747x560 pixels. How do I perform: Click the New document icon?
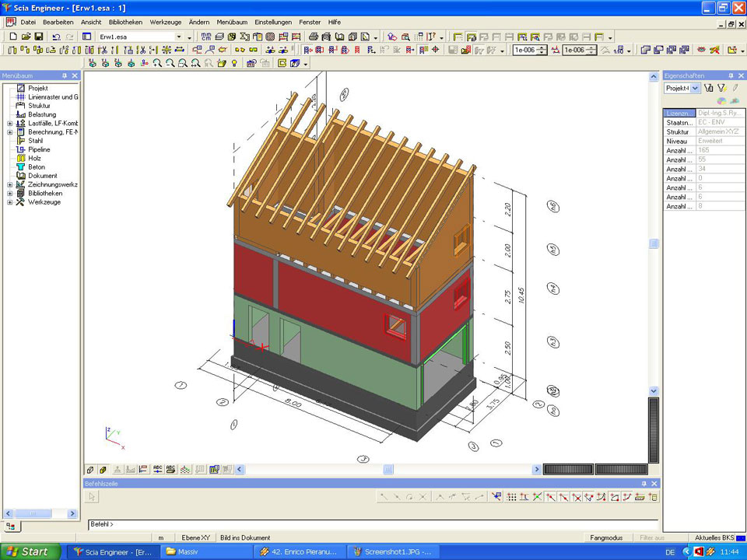(12, 37)
